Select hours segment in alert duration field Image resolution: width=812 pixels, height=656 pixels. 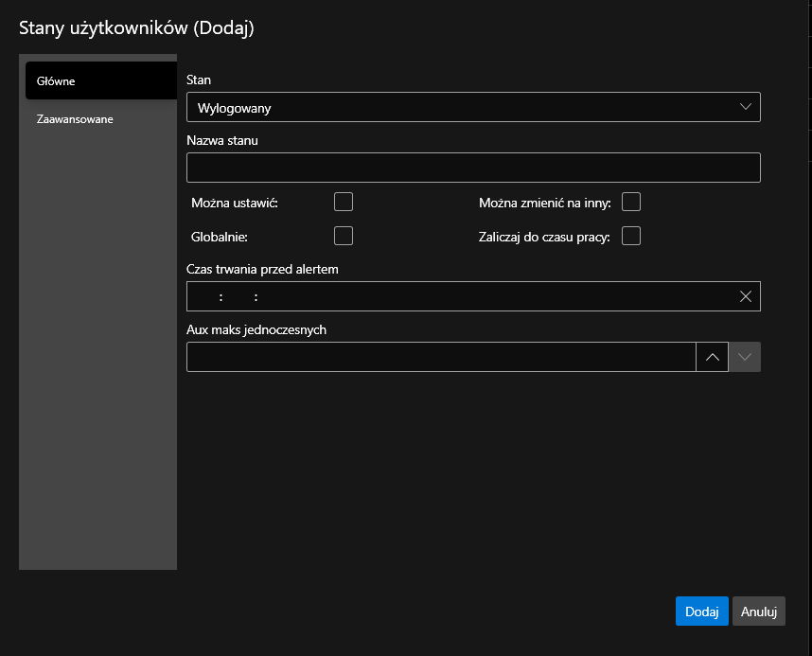(x=205, y=296)
